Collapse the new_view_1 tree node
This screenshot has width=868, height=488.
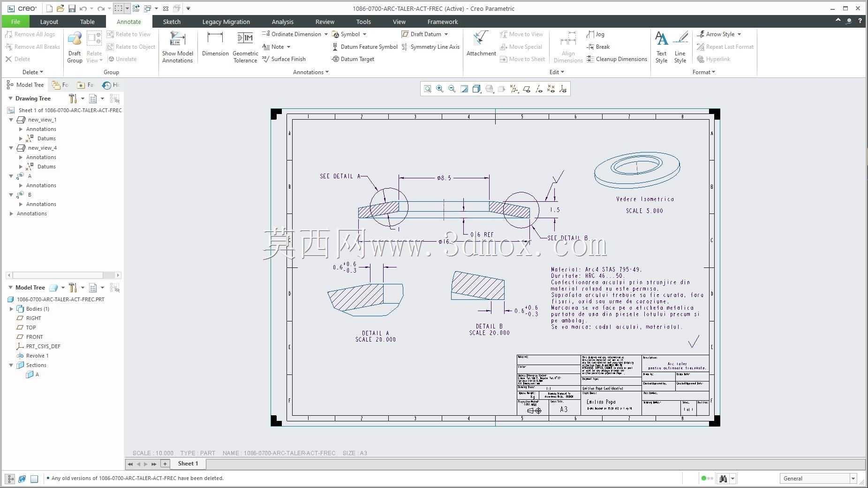point(11,120)
